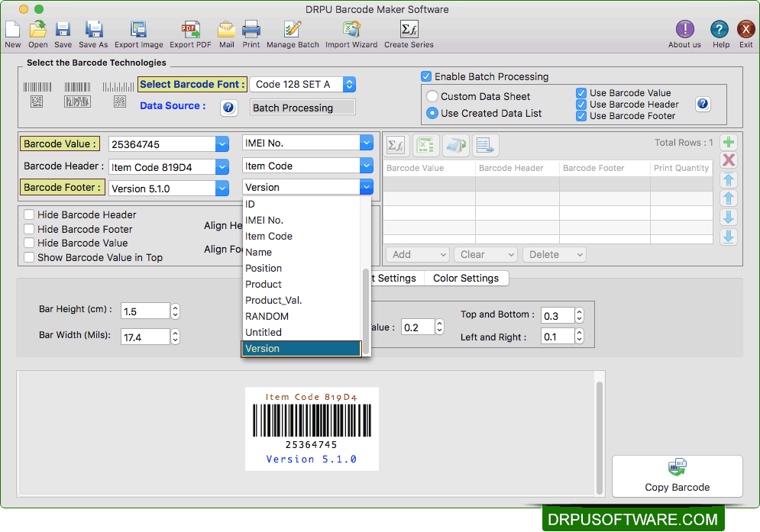Switch to Color Settings tab
The height and width of the screenshot is (532, 760).
(466, 278)
